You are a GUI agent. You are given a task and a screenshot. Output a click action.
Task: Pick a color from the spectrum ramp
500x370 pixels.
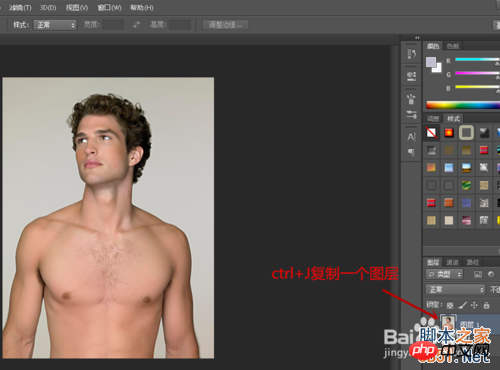pos(463,105)
